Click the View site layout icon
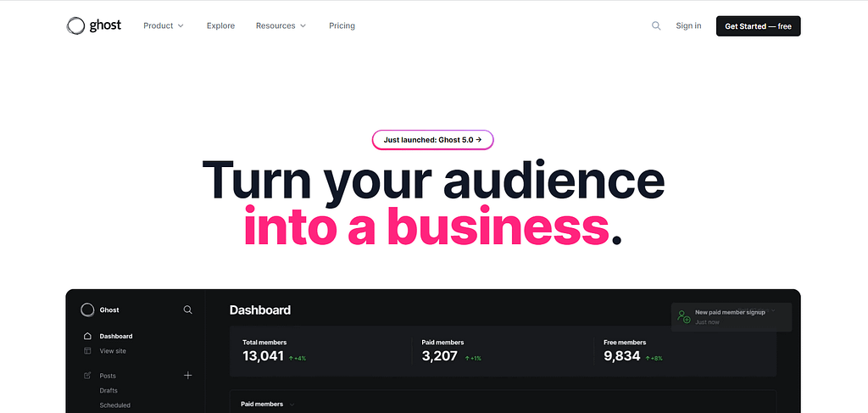This screenshot has width=868, height=413. [x=87, y=351]
